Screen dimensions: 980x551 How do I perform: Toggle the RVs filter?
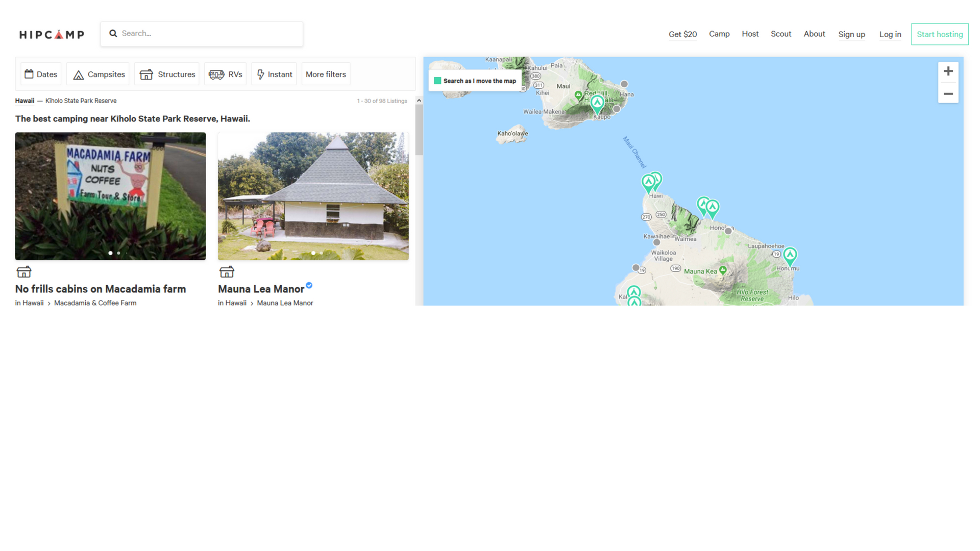pyautogui.click(x=225, y=74)
